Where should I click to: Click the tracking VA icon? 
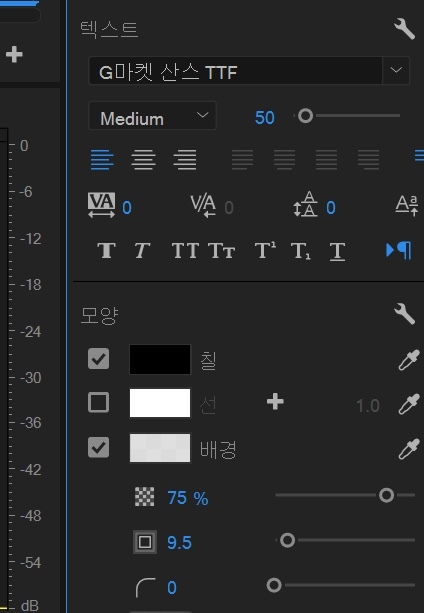click(x=101, y=205)
